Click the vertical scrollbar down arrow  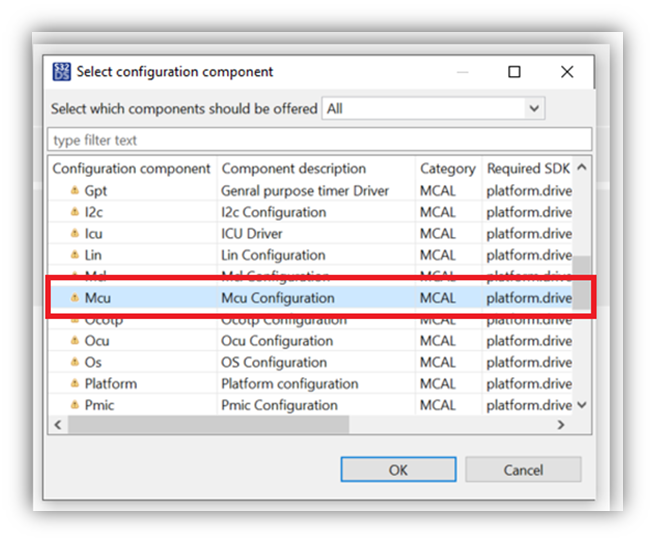tap(582, 405)
